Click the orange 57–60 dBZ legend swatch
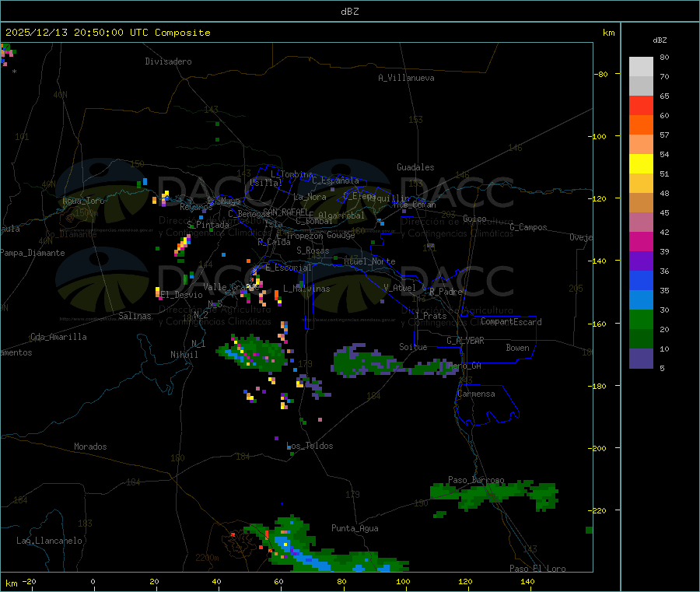The height and width of the screenshot is (592, 700). click(x=641, y=125)
